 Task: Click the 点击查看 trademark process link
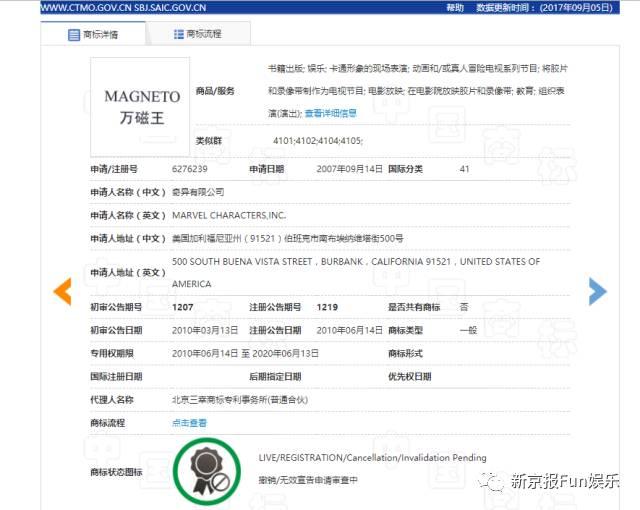(189, 423)
